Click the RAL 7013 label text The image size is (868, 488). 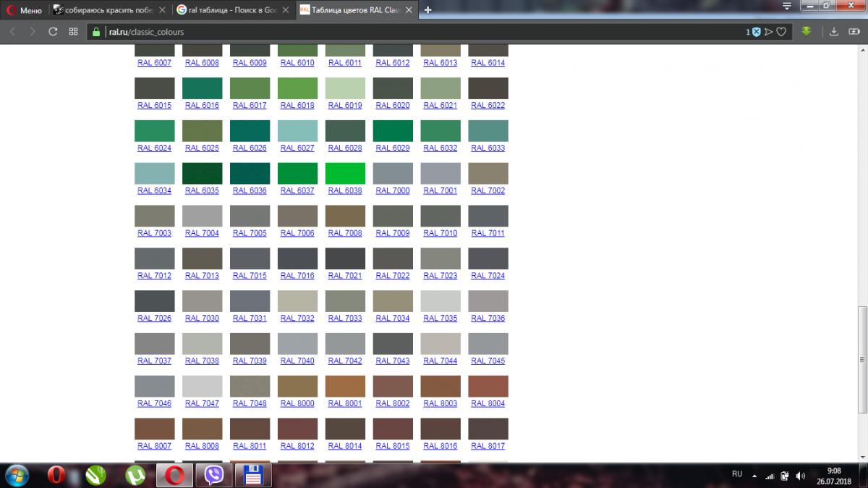coord(202,276)
